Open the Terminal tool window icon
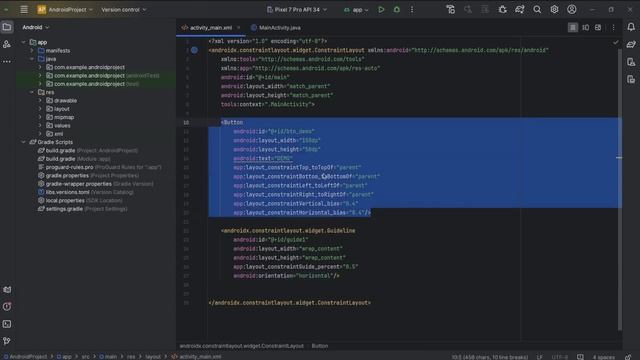Image resolution: width=640 pixels, height=360 pixels. pos(7,324)
